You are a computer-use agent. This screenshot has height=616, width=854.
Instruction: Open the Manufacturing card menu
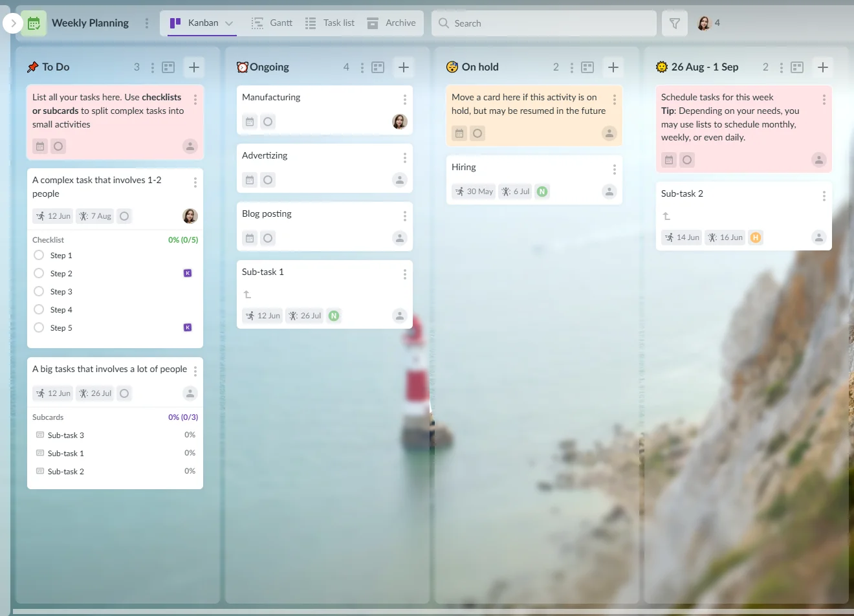pyautogui.click(x=405, y=100)
